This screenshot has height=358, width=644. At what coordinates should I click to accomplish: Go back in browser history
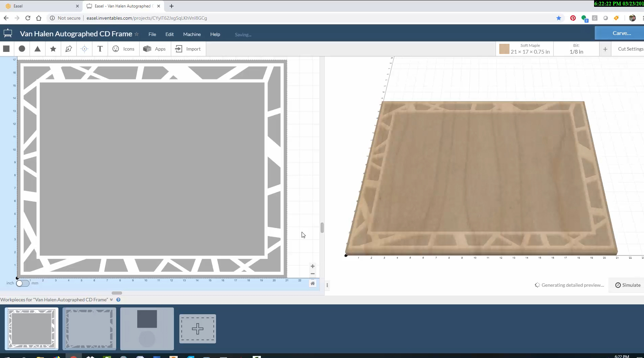click(6, 18)
